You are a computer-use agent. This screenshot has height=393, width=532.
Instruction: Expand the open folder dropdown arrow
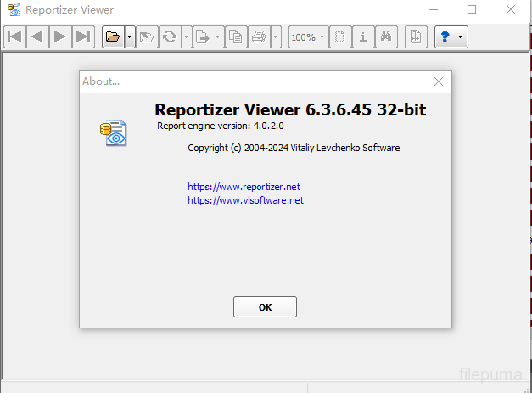point(129,36)
